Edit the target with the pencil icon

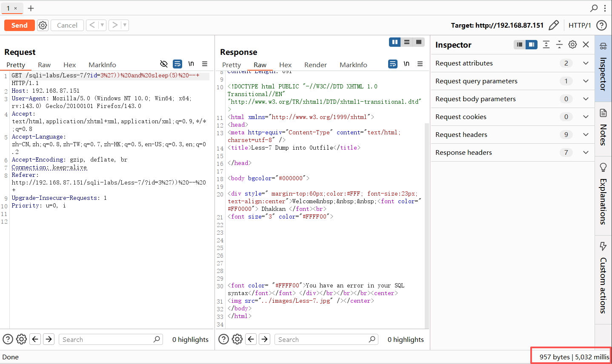coord(554,26)
